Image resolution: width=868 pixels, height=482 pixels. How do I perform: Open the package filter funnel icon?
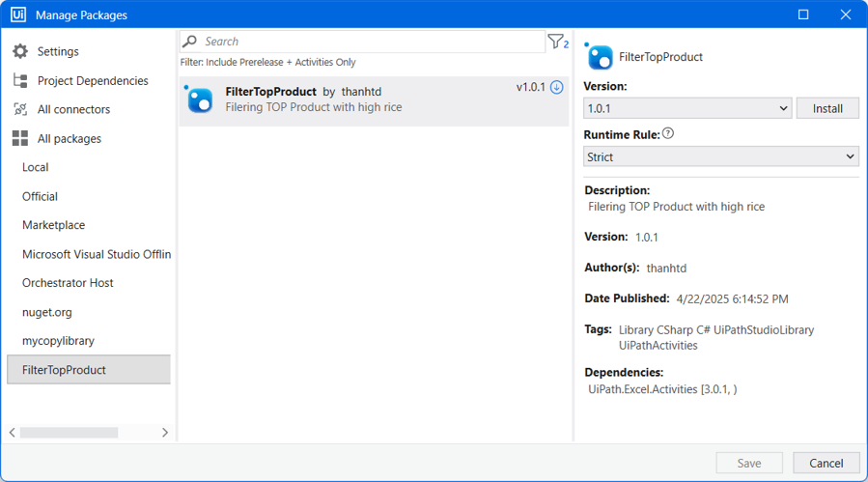coord(557,42)
